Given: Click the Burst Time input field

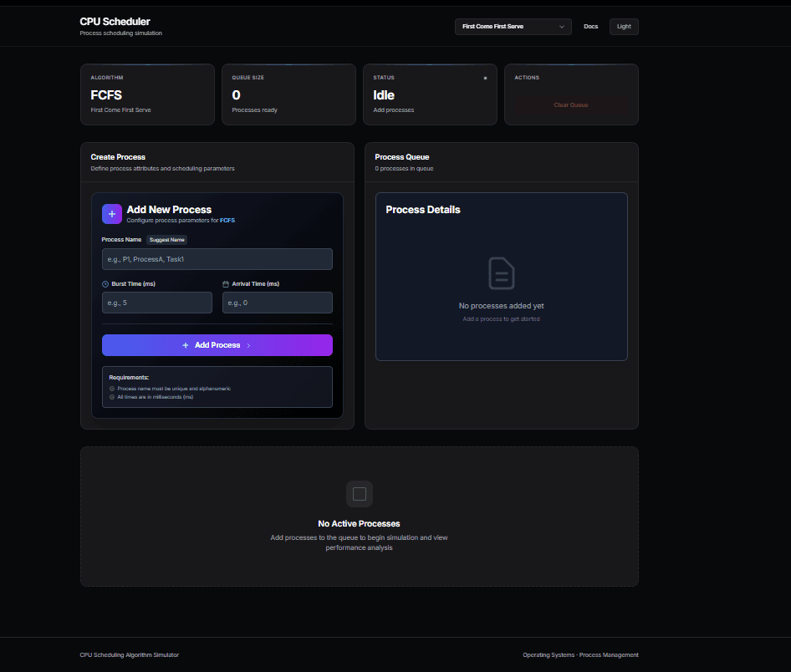Looking at the screenshot, I should coord(156,303).
